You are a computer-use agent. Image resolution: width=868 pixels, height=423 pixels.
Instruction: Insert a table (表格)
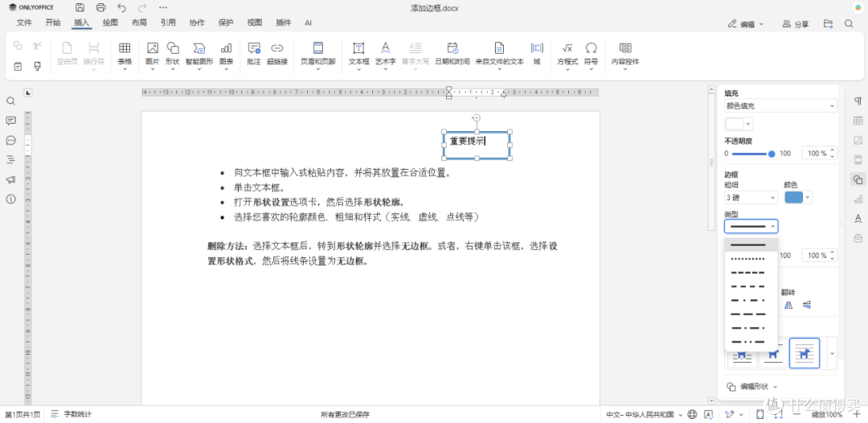pyautogui.click(x=125, y=55)
